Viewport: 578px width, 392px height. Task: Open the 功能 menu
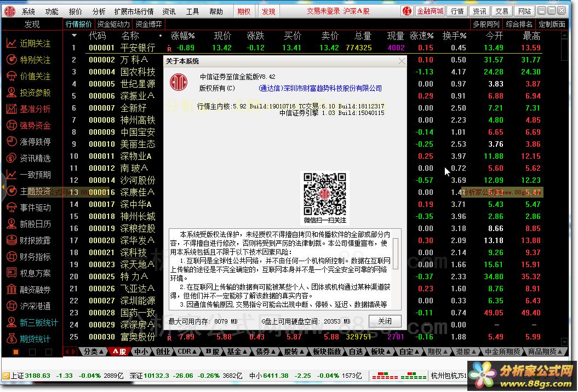51,11
